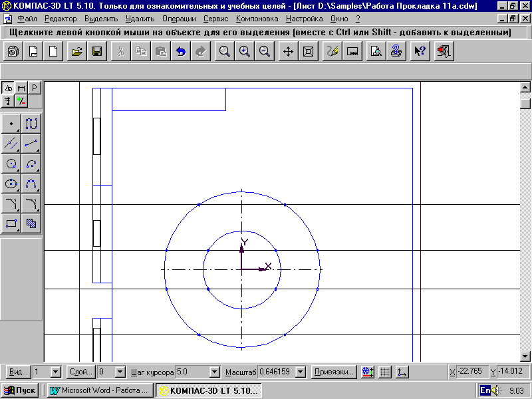The width and height of the screenshot is (532, 399).
Task: Click the redraw/refresh pencil icon
Action: pos(332,51)
